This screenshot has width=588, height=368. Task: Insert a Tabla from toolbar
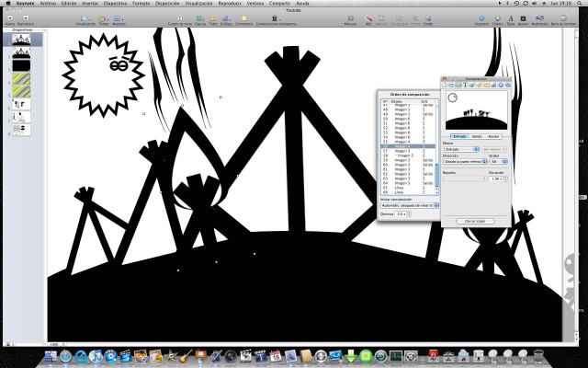pyautogui.click(x=213, y=20)
